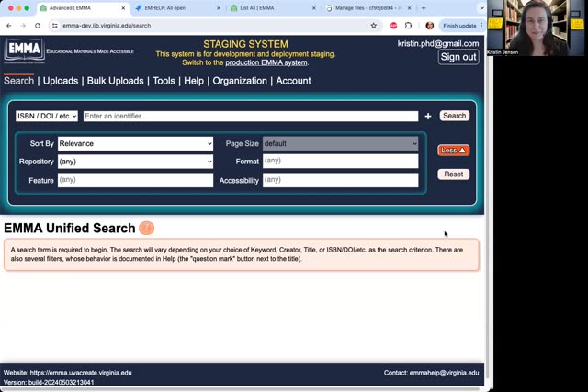
Task: Open the Search menu item
Action: 18,81
